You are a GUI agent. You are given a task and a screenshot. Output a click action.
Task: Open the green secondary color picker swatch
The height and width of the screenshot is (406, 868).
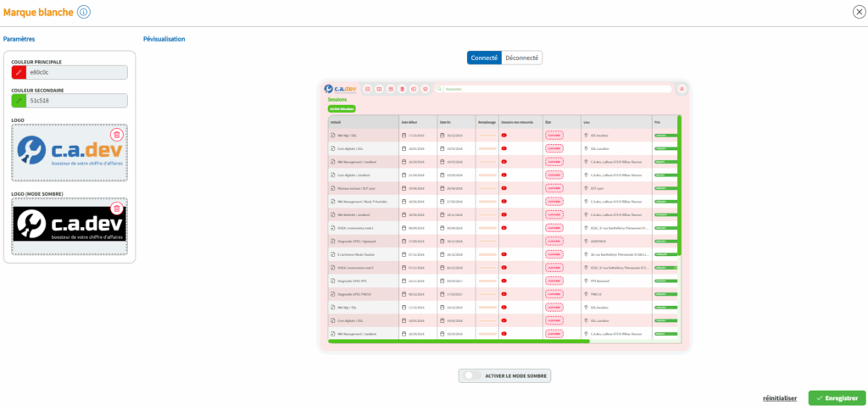(x=19, y=101)
